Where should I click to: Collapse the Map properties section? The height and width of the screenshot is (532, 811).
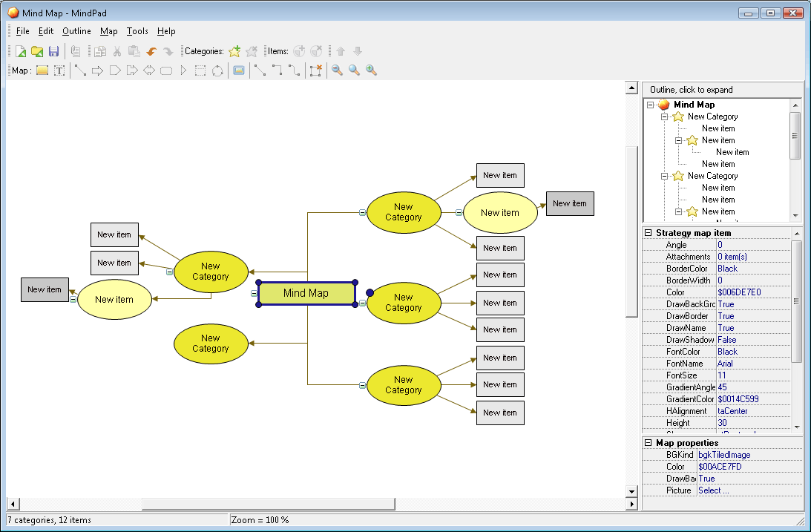(648, 443)
